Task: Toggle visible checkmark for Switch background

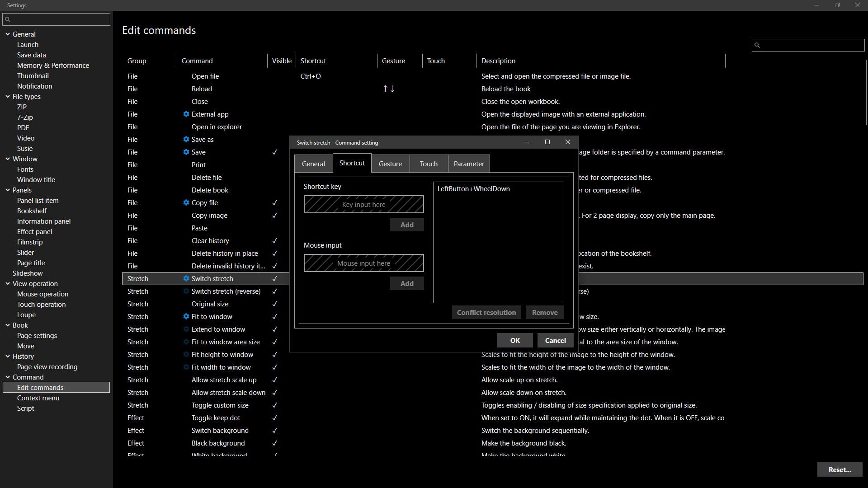Action: coord(274,431)
